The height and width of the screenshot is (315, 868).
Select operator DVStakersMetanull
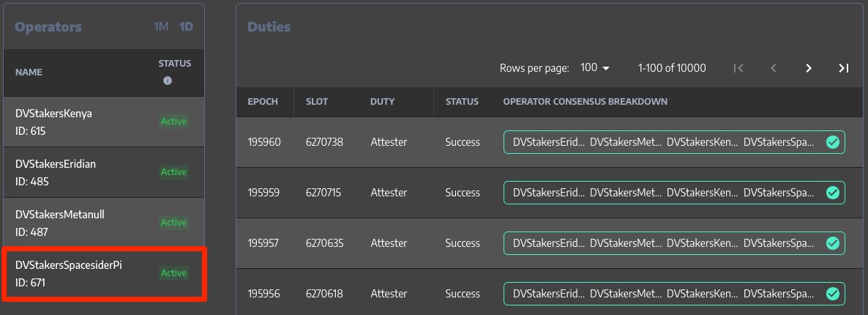coord(104,223)
